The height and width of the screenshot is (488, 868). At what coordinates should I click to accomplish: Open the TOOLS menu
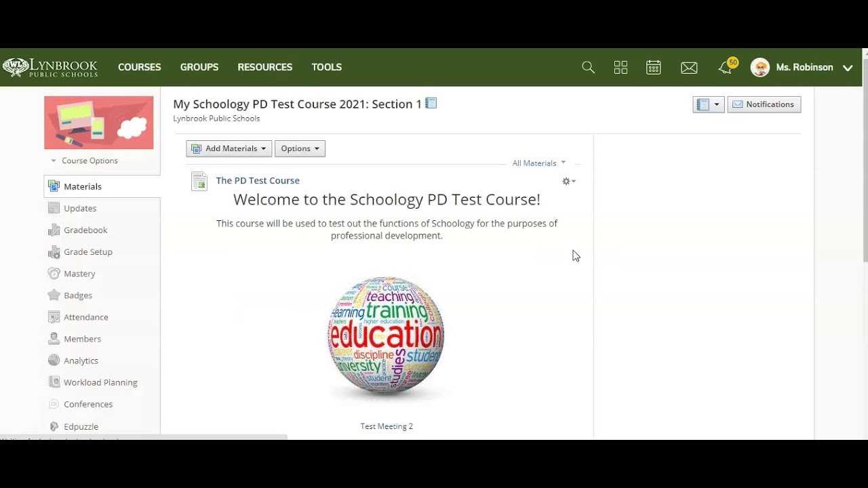327,67
